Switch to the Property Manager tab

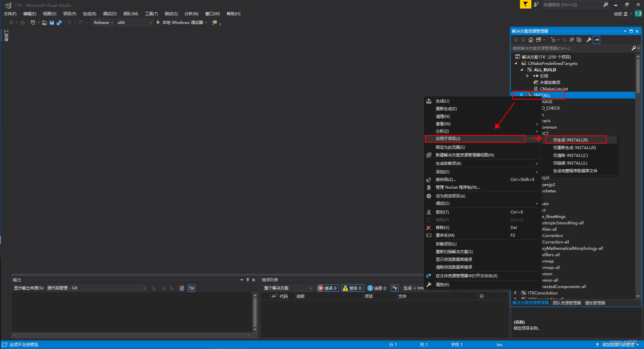[x=595, y=303]
